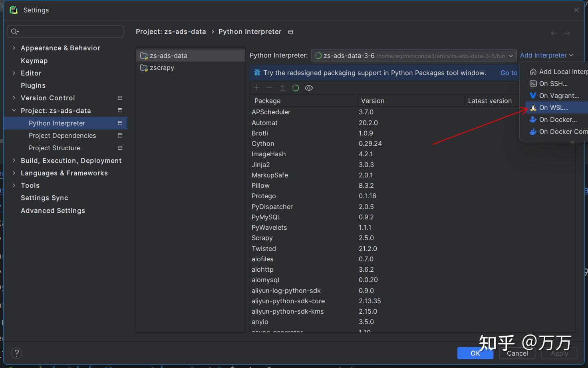Click the forward navigation arrow
588x368 pixels.
click(567, 33)
